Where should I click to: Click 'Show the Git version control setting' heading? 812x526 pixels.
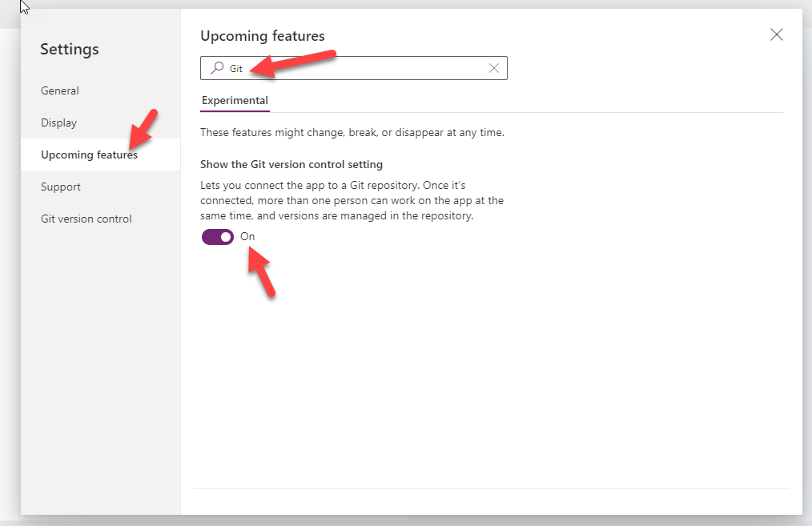pyautogui.click(x=291, y=165)
